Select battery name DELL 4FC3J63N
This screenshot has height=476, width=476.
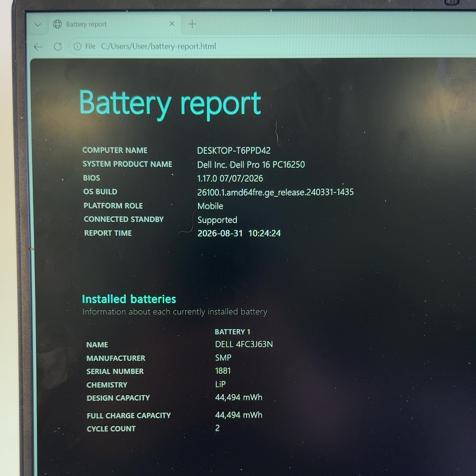pyautogui.click(x=244, y=344)
